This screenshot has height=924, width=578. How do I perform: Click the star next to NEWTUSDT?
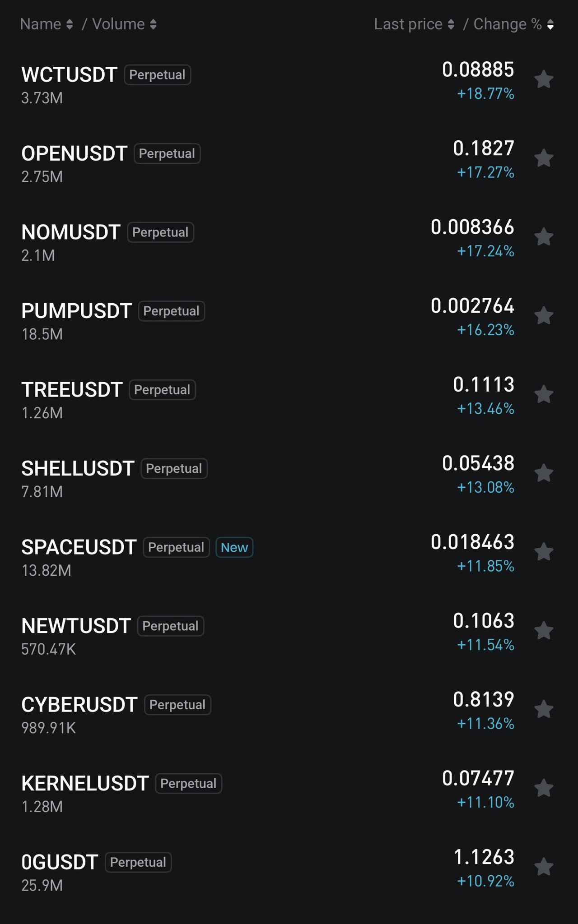pos(544,630)
